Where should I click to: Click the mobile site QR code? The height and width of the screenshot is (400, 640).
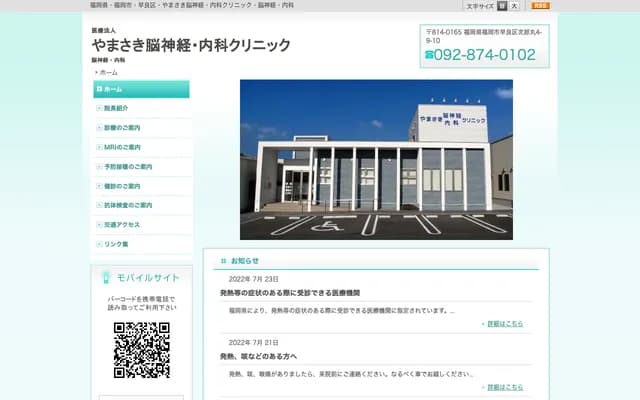(x=142, y=350)
